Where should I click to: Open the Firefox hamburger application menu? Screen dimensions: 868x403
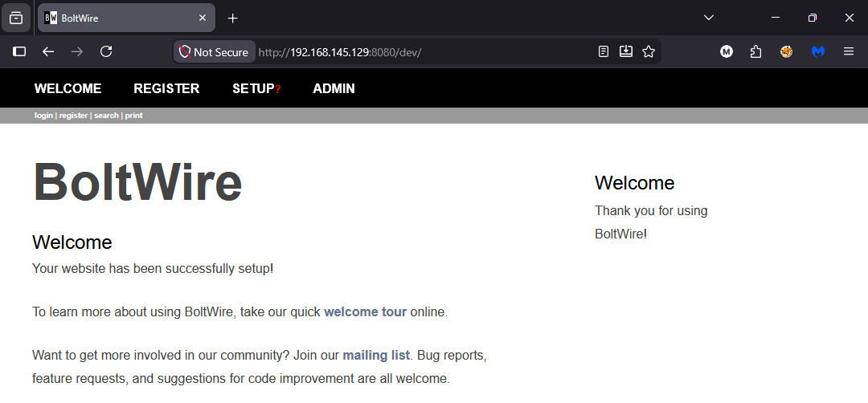point(848,51)
